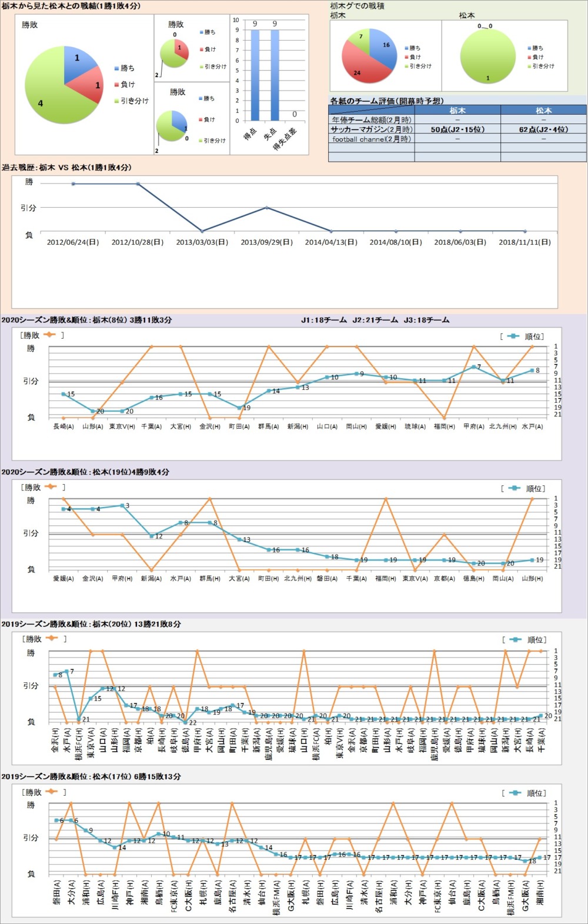Click the orange 勝敗 legend marker in 2019 松本 chart
Image resolution: width=588 pixels, height=924 pixels.
point(52,792)
